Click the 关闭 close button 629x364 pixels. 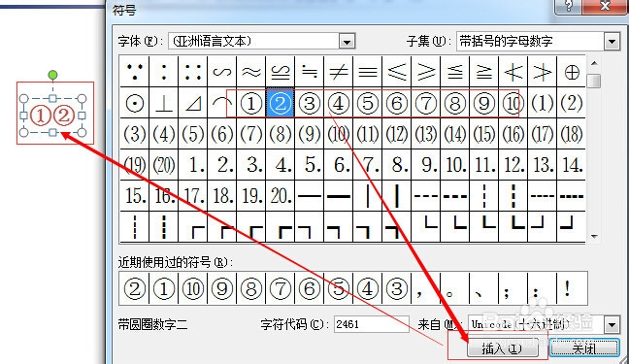[584, 348]
